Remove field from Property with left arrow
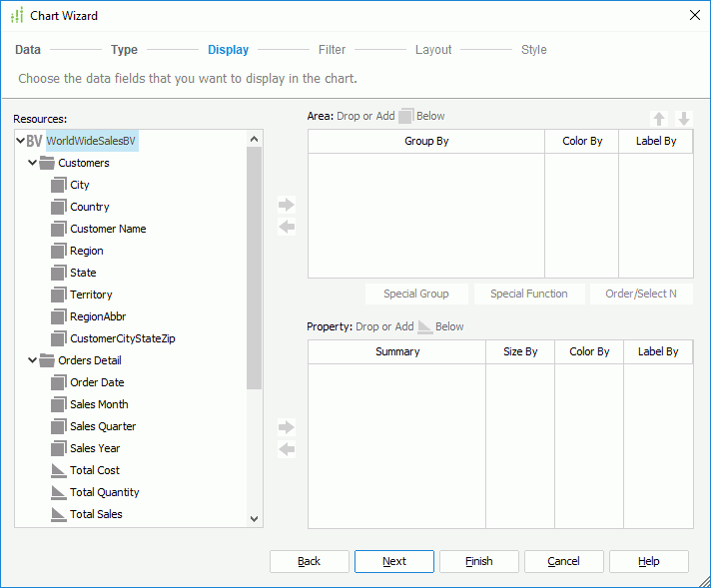 click(287, 449)
